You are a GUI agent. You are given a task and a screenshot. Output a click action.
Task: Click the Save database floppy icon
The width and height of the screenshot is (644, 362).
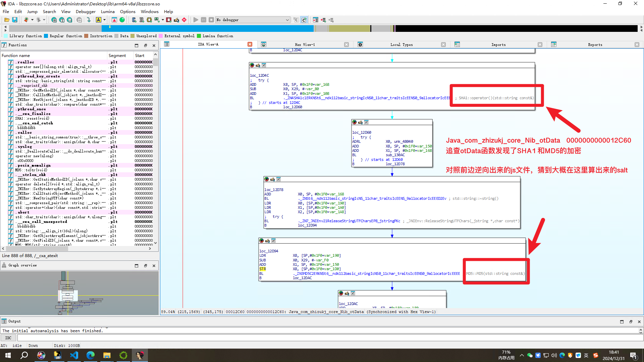click(15, 20)
